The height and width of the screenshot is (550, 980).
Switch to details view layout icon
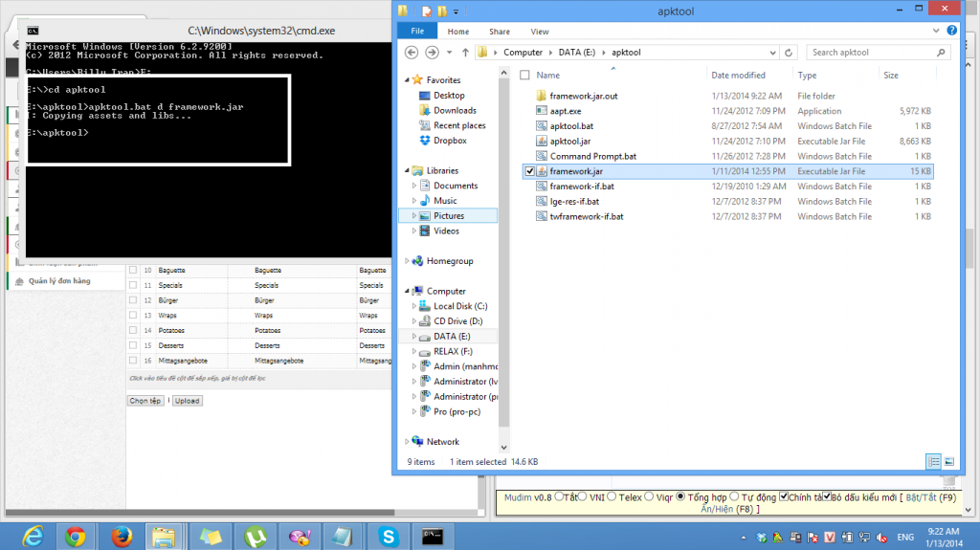[x=933, y=462]
